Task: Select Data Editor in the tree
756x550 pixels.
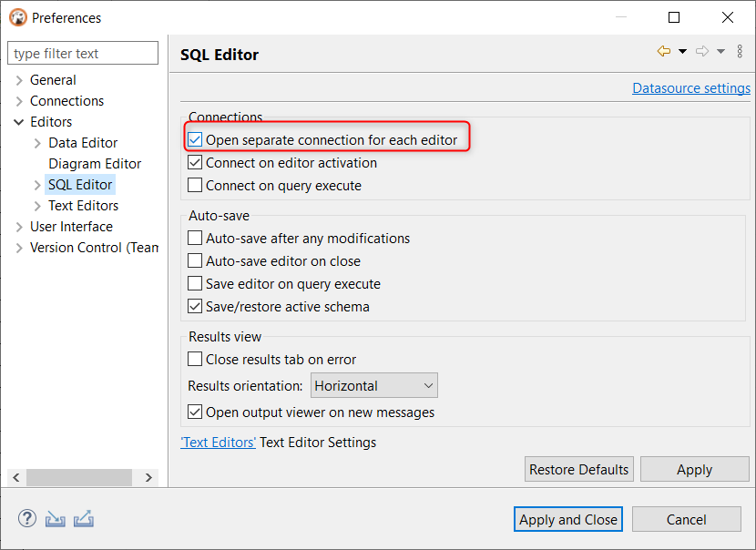Action: [83, 143]
